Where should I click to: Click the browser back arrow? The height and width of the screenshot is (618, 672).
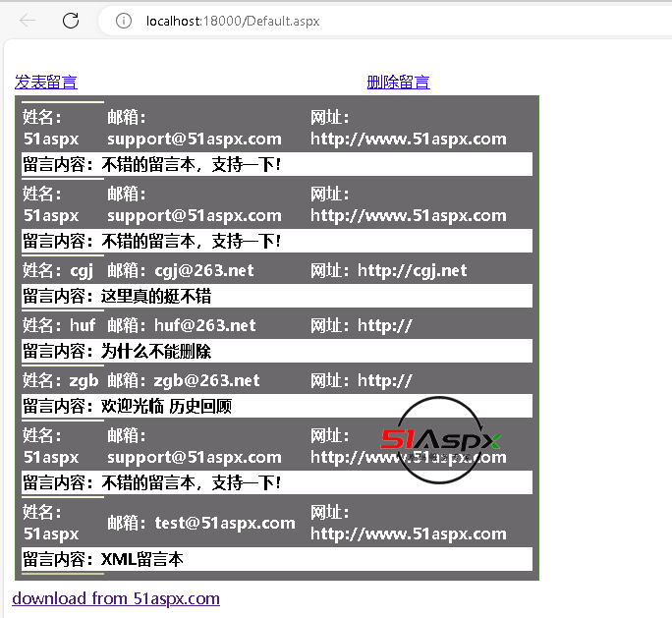[x=28, y=21]
